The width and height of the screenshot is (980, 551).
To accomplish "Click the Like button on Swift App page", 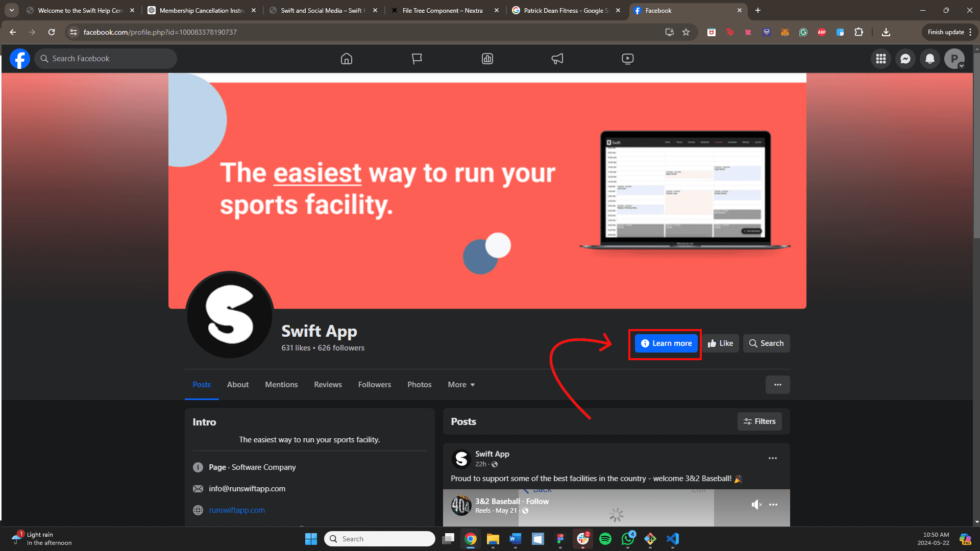I will coord(721,343).
